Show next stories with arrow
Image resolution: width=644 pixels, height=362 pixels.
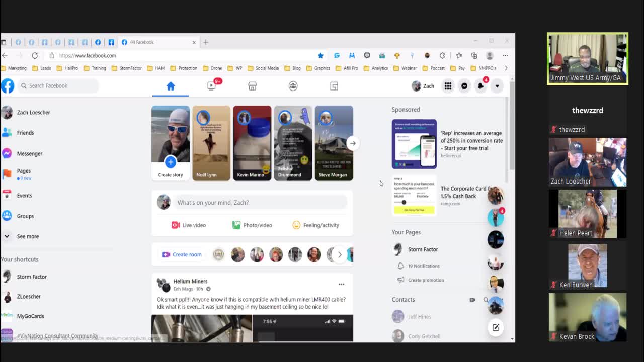tap(353, 143)
